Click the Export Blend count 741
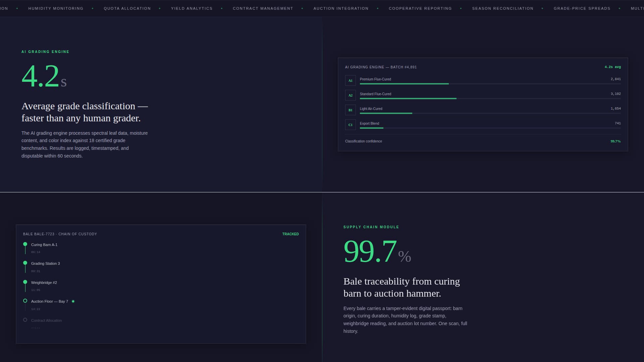644x362 pixels. [x=618, y=123]
